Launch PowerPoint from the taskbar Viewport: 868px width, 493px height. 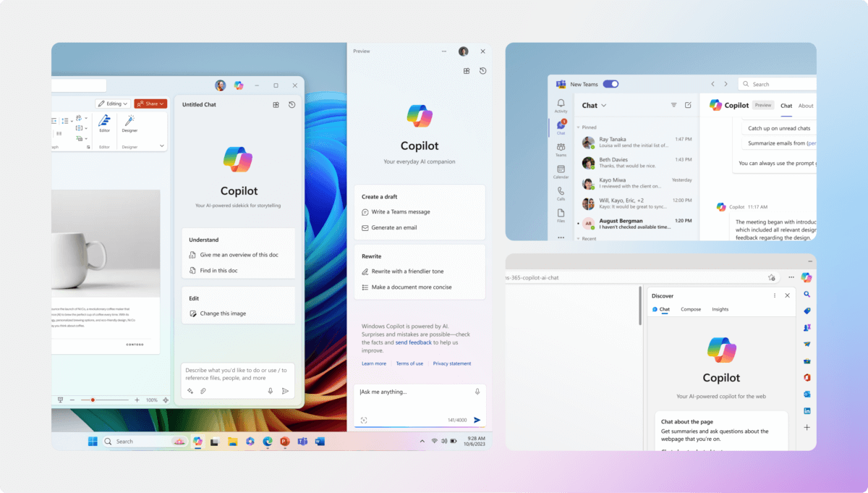(285, 441)
